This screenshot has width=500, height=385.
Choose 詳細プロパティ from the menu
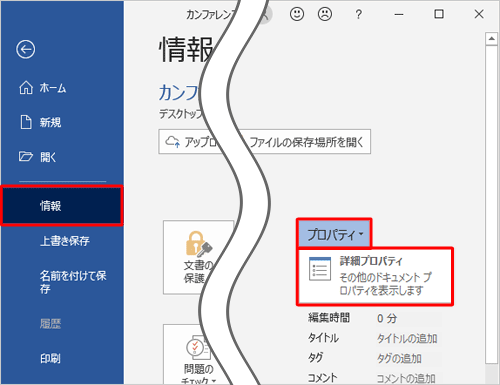click(375, 276)
